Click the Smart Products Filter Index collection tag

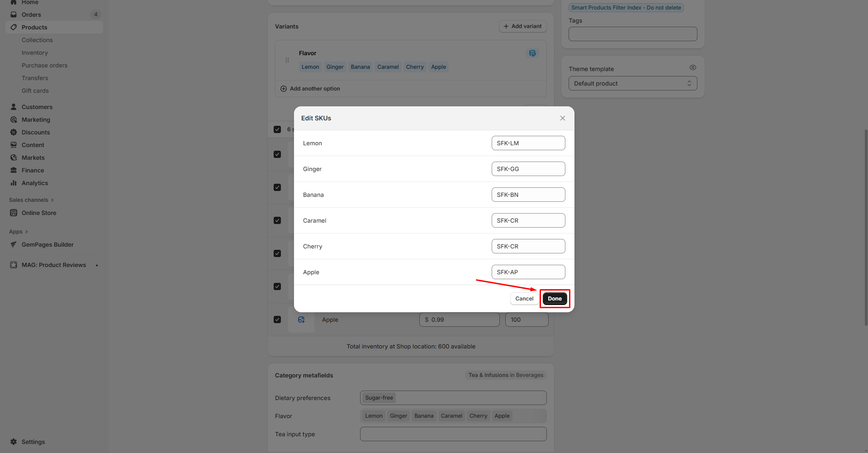(626, 8)
